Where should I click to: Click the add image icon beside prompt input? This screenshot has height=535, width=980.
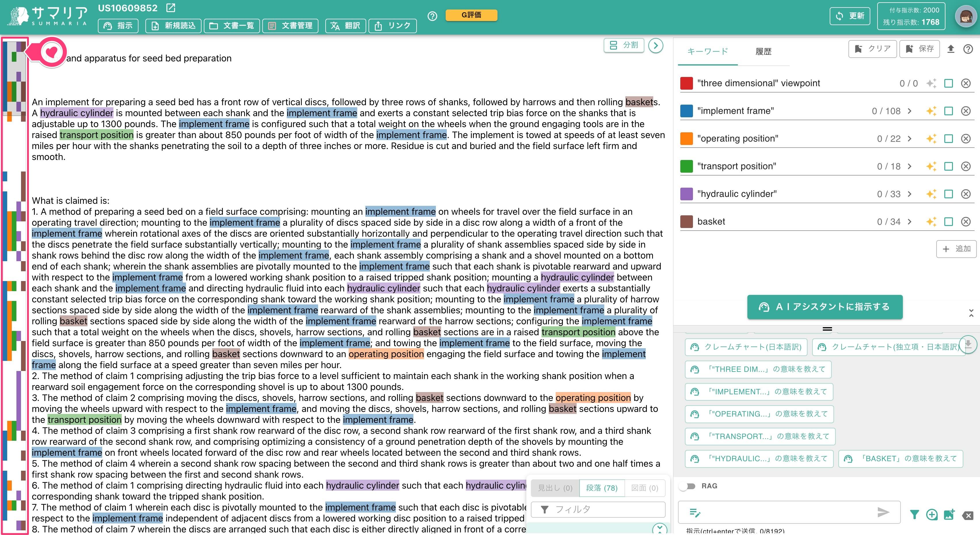[949, 515]
